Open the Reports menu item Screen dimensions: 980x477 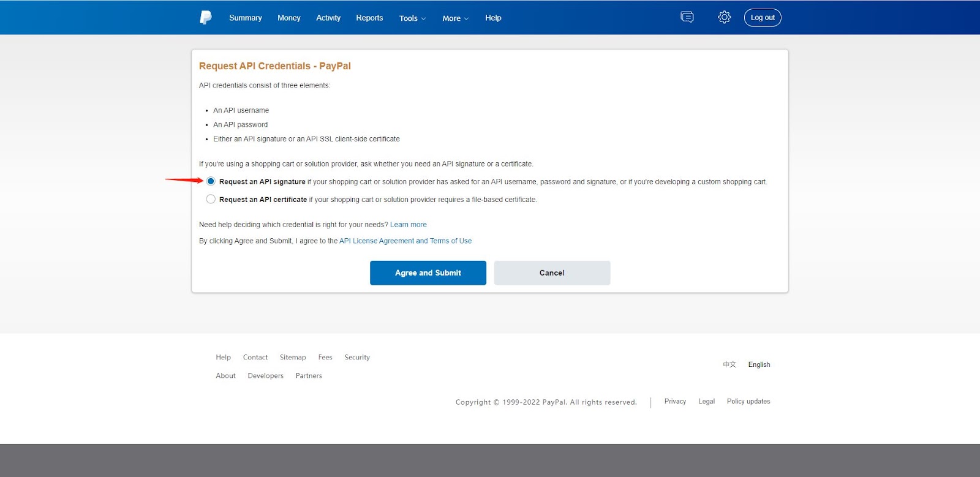pos(369,18)
